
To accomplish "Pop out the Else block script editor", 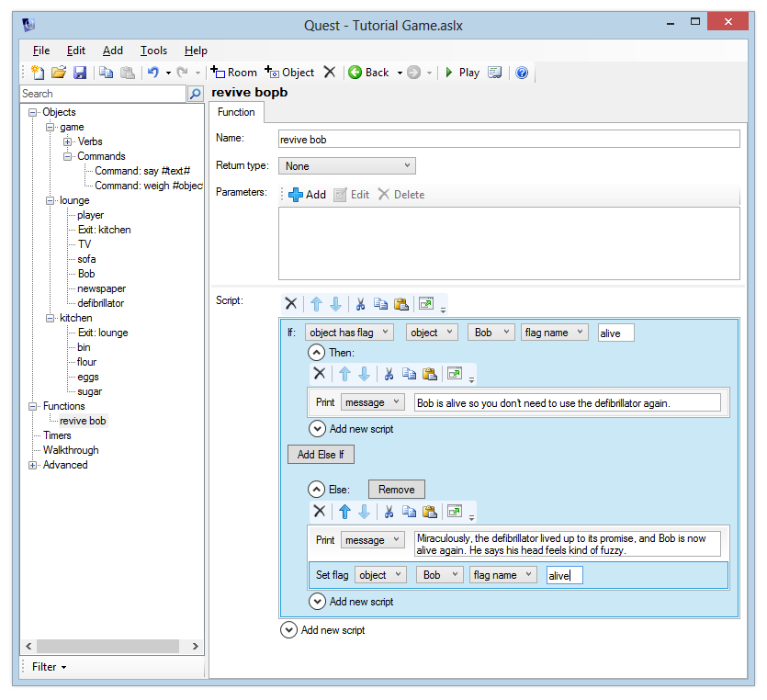I will coord(455,511).
